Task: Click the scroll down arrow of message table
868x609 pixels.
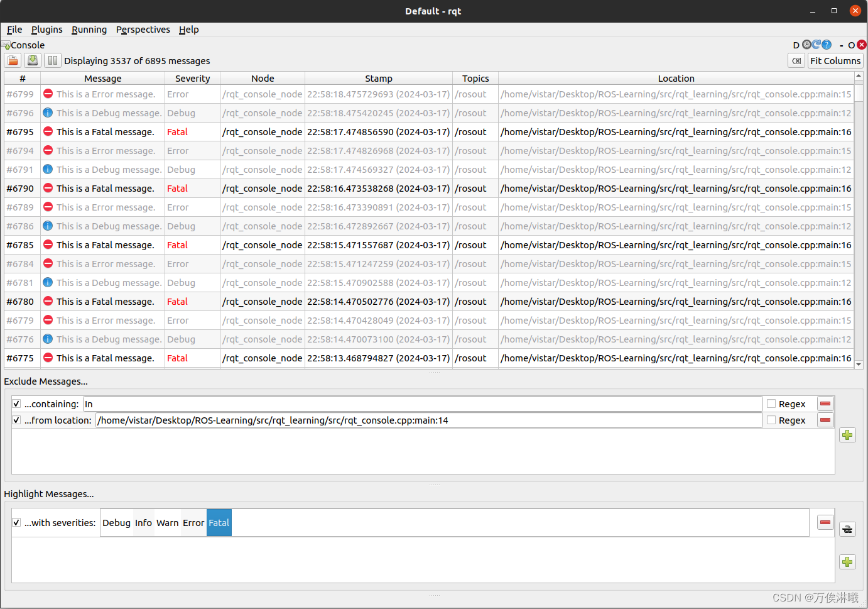Action: (859, 365)
